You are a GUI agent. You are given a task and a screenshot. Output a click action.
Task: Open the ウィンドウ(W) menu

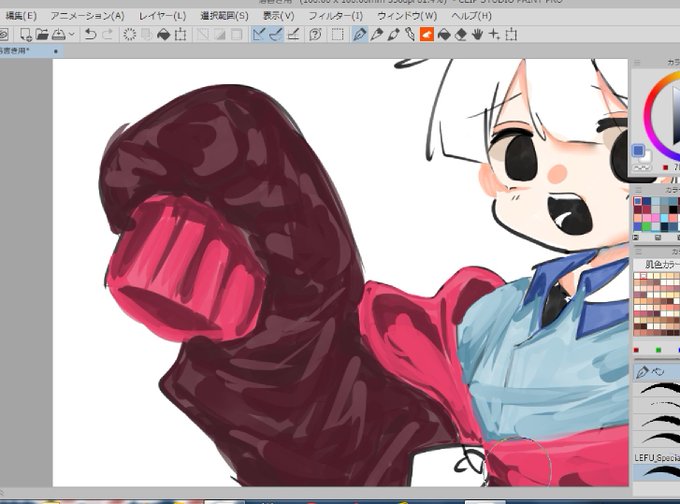[407, 16]
